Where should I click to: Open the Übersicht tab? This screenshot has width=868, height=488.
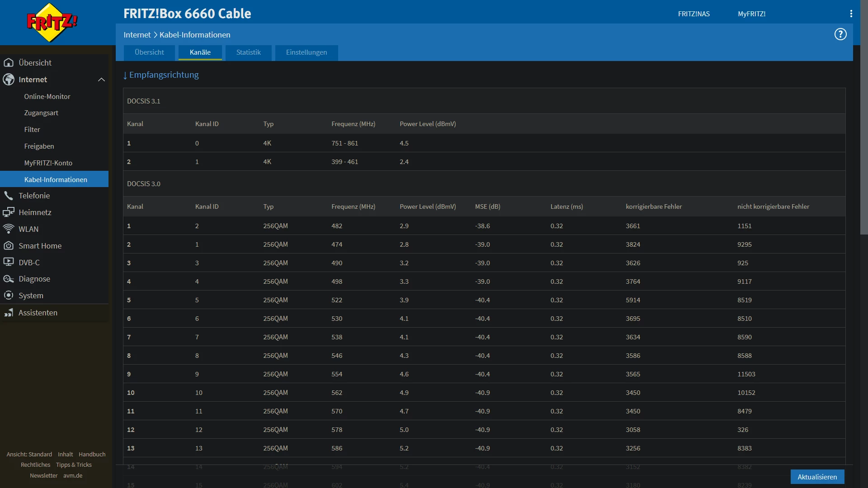(149, 52)
